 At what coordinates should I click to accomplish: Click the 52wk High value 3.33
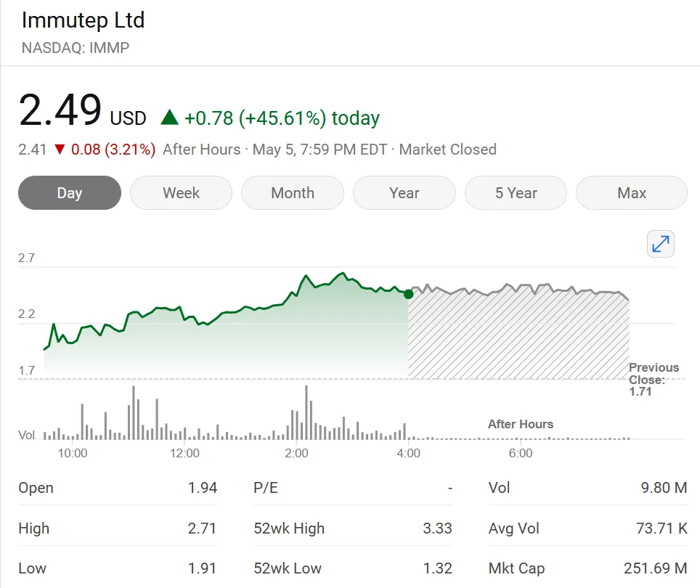437,528
